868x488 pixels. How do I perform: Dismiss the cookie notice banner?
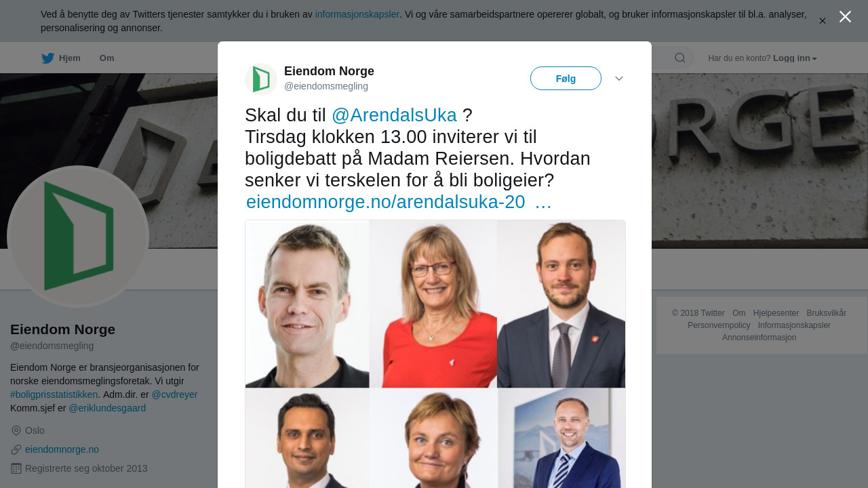coord(823,21)
